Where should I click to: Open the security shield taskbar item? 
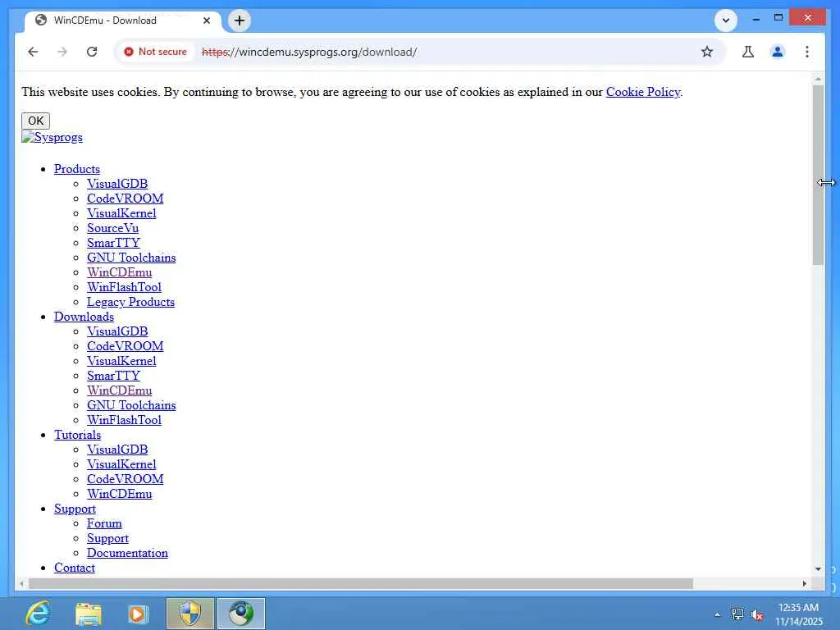[x=190, y=614]
